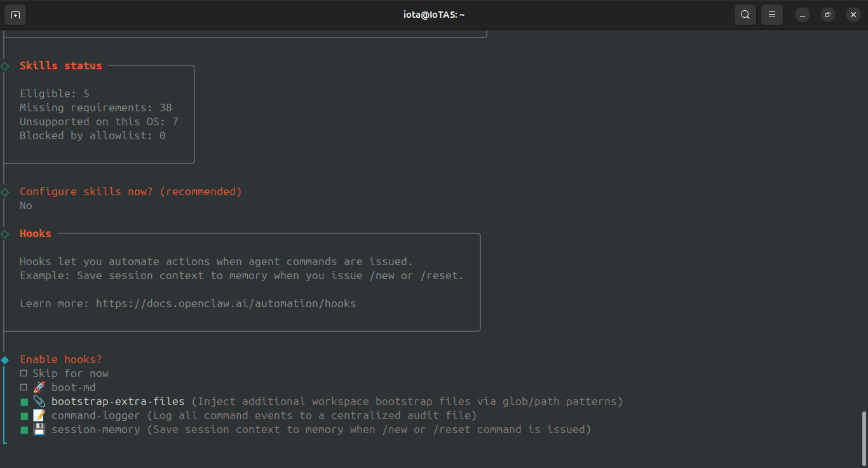Click the diamond marker beside 'Skills status'

coord(5,66)
